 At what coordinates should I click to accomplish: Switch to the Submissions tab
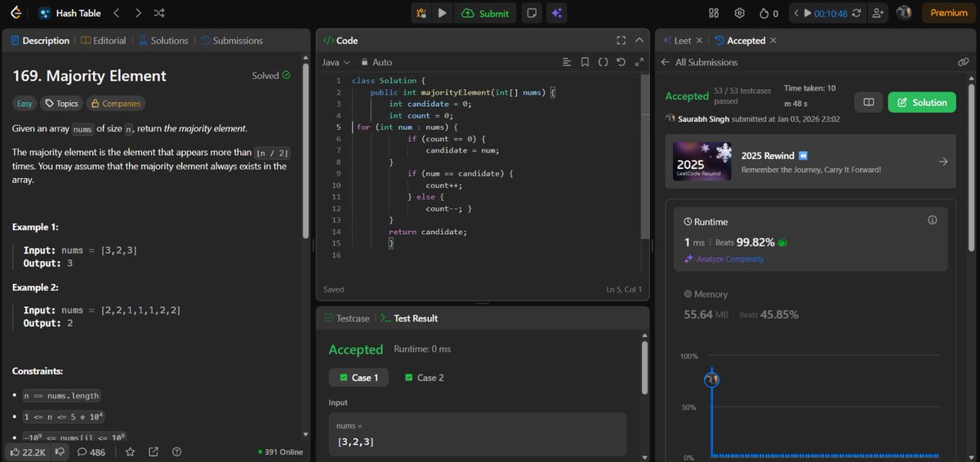point(232,40)
